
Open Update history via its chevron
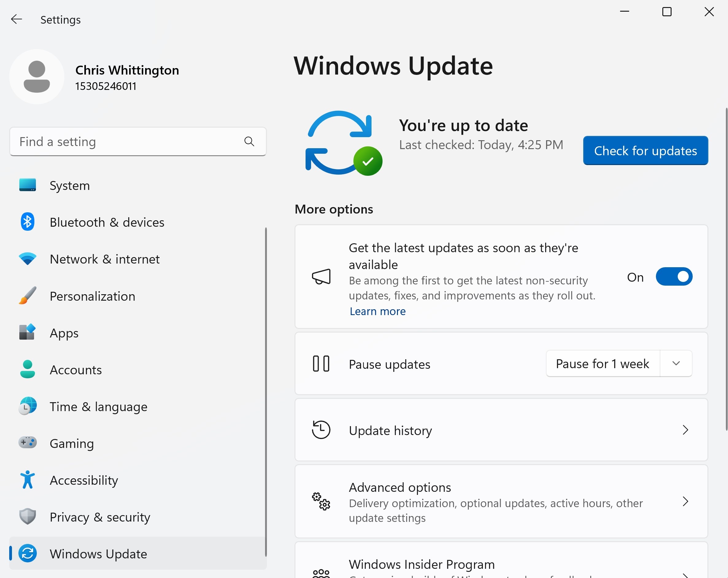pyautogui.click(x=685, y=430)
